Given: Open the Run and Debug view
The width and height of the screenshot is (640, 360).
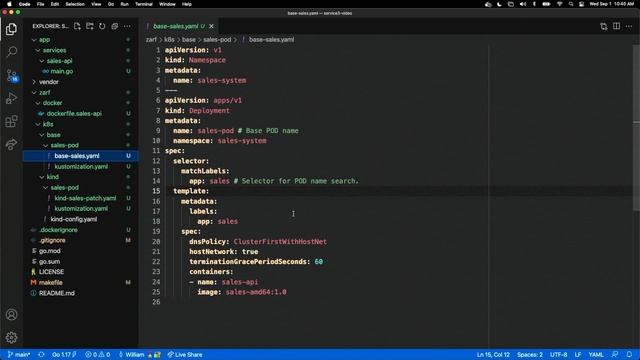Looking at the screenshot, I should [11, 98].
